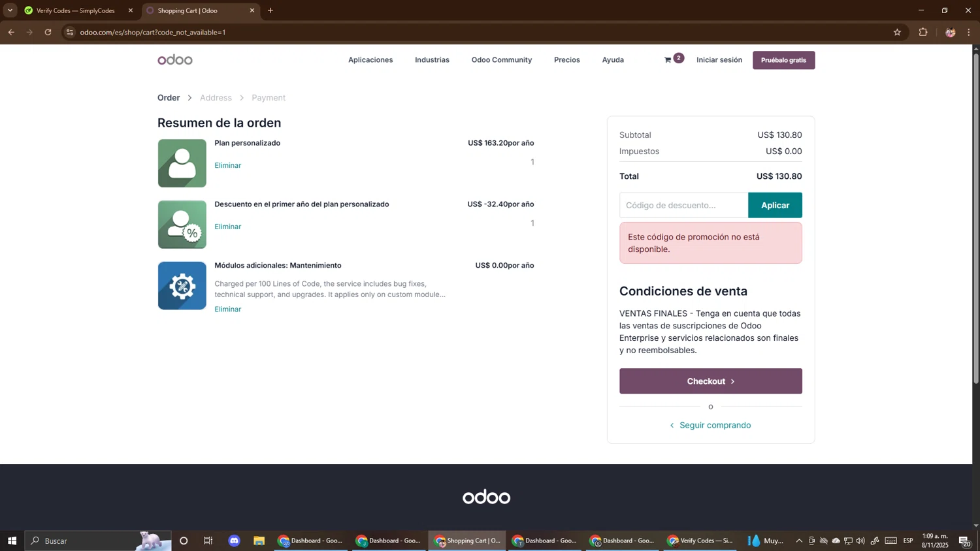Viewport: 980px width, 551px height.
Task: Bookmark this page with the star icon
Action: tap(897, 32)
